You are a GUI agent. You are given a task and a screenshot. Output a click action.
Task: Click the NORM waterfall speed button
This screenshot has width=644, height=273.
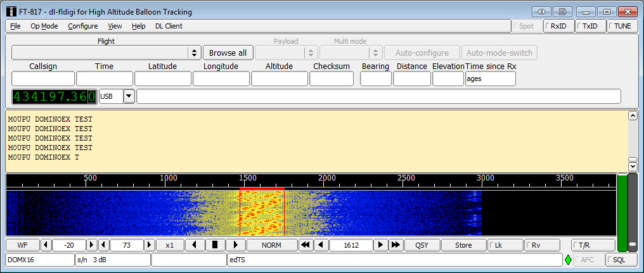click(x=271, y=246)
